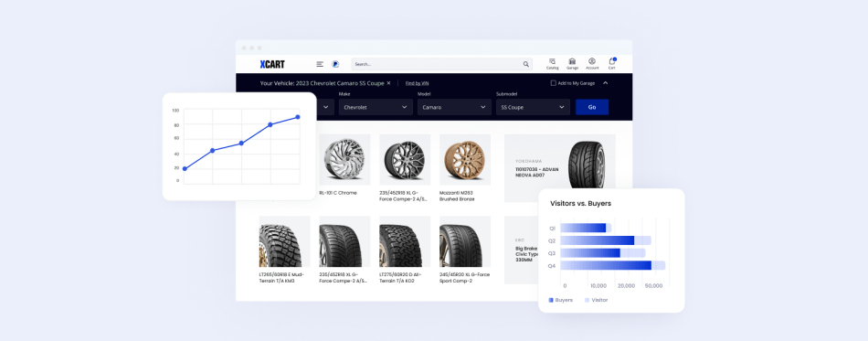Click the Buyers legend color swatch

[551, 300]
